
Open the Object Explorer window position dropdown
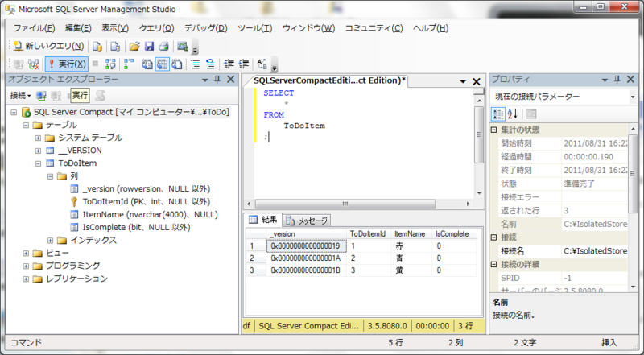pyautogui.click(x=205, y=80)
